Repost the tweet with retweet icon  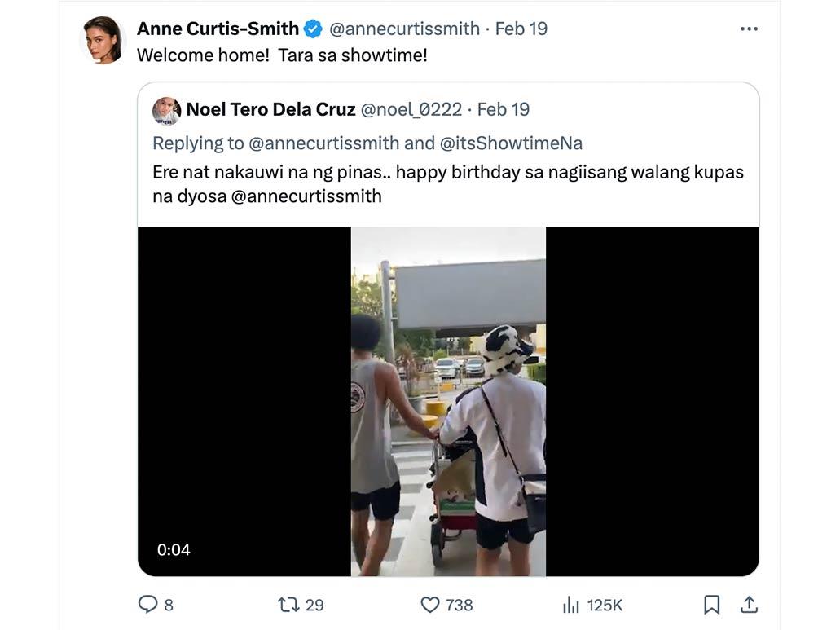coord(288,604)
